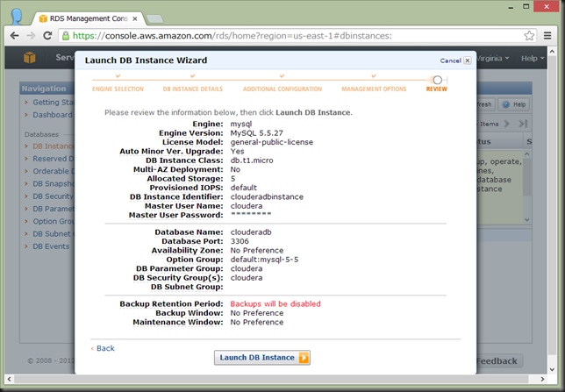Open the Chrome hamburger menu
This screenshot has width=565, height=392.
point(547,36)
